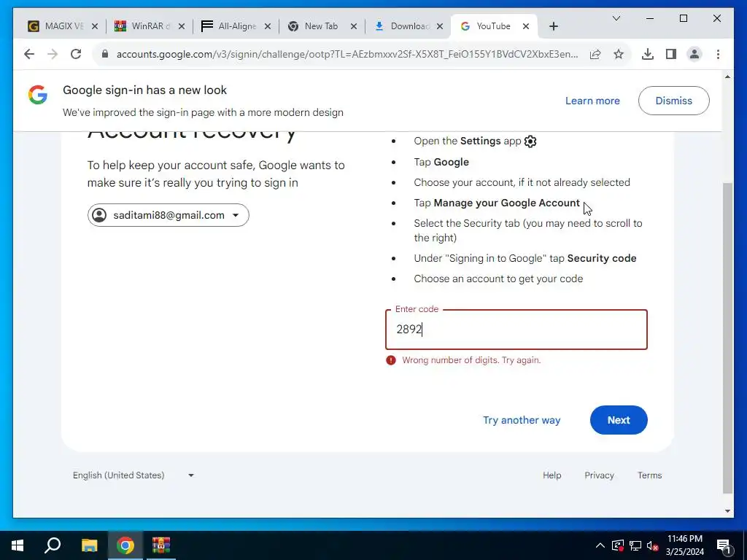This screenshot has height=560, width=747.
Task: Click the Google logo in the banner
Action: pos(38,95)
